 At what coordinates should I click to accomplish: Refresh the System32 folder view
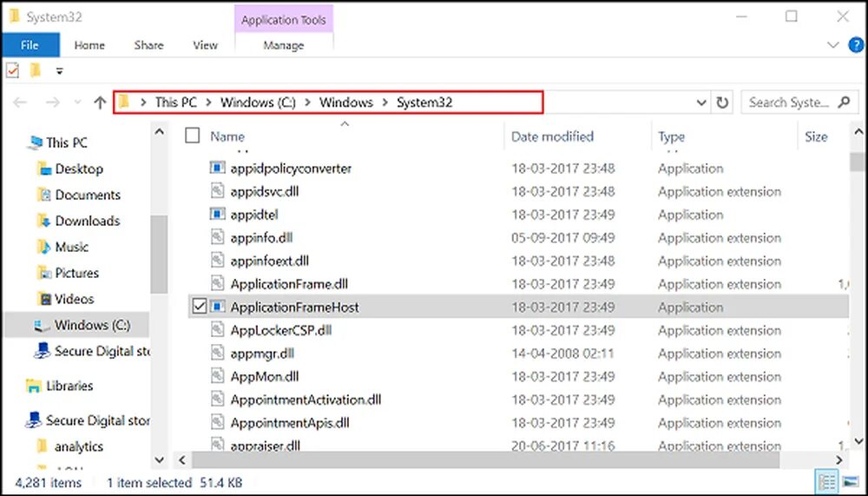[x=722, y=103]
